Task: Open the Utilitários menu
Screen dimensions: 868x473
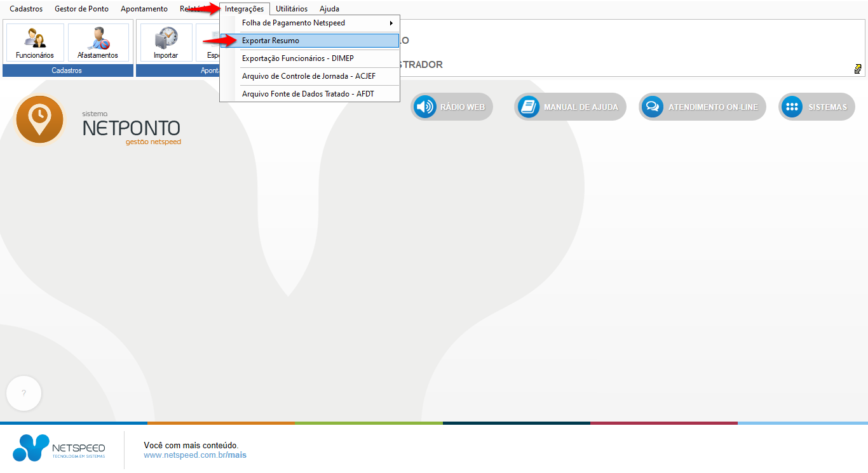Action: tap(292, 9)
